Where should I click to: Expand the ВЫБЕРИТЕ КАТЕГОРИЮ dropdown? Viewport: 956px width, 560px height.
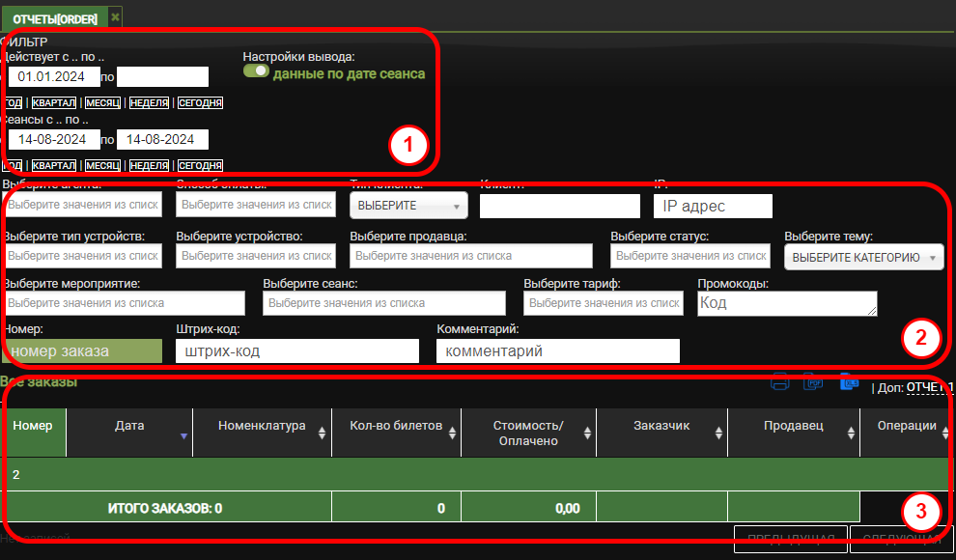pyautogui.click(x=863, y=257)
